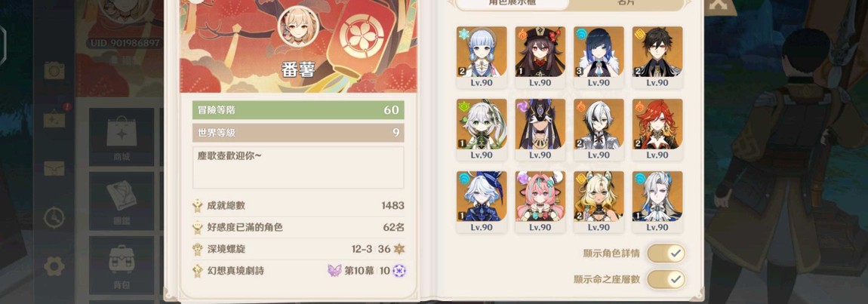This screenshot has width=868, height=304.
Task: Switch to 名片 tab
Action: click(626, 3)
